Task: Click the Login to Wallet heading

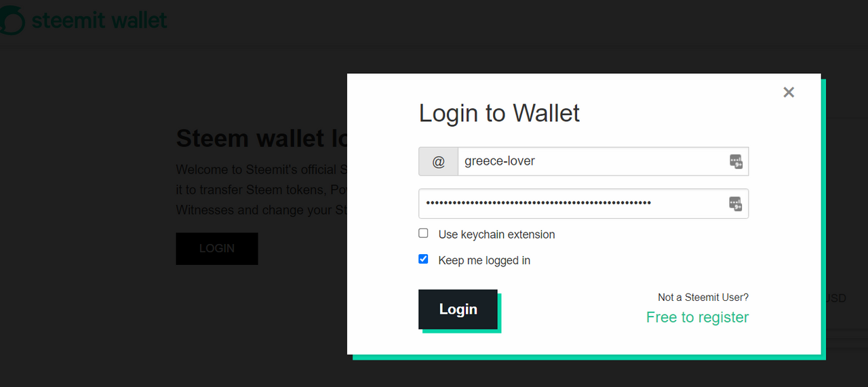Action: click(x=499, y=113)
